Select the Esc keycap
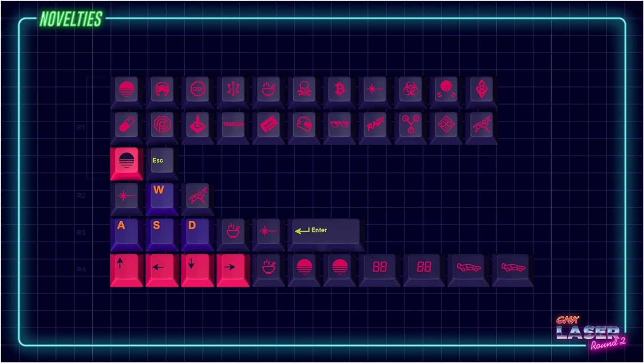 [x=162, y=164]
